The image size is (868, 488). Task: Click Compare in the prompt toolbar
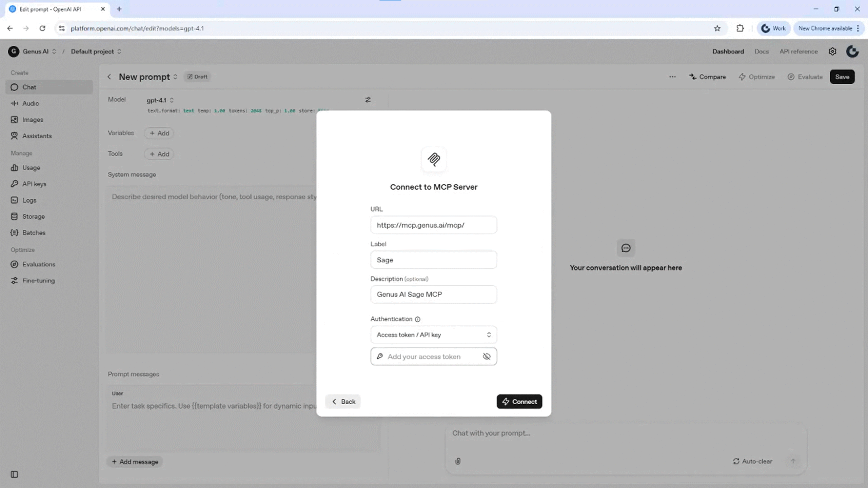[x=707, y=77]
